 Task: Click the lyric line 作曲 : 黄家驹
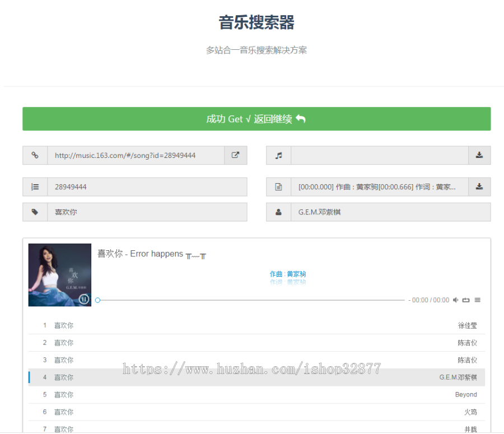click(x=288, y=274)
